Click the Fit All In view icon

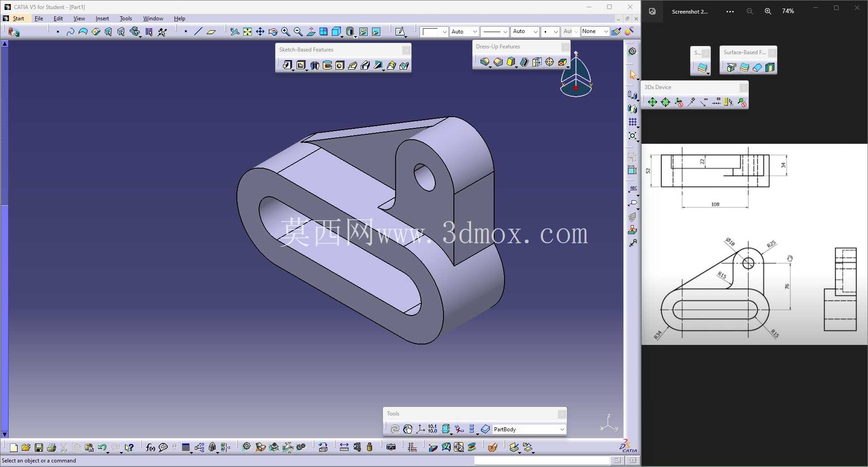click(x=247, y=32)
